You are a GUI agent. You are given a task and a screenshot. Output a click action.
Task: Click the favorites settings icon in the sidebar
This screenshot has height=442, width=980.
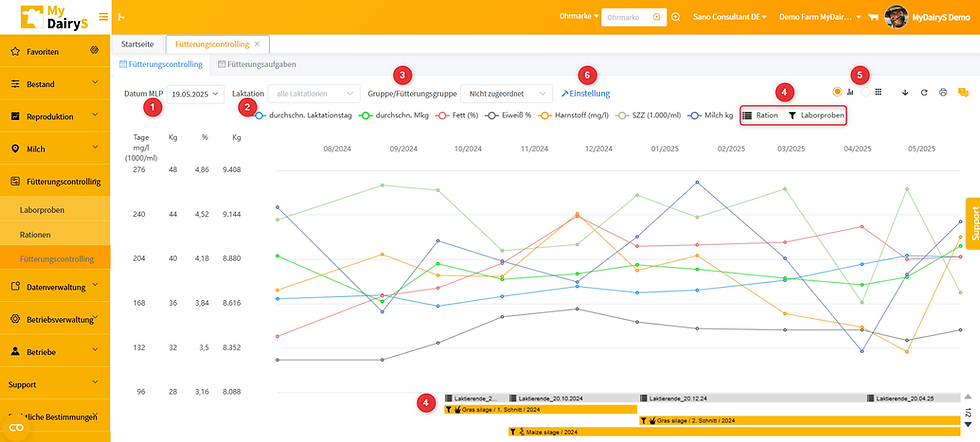pyautogui.click(x=94, y=51)
